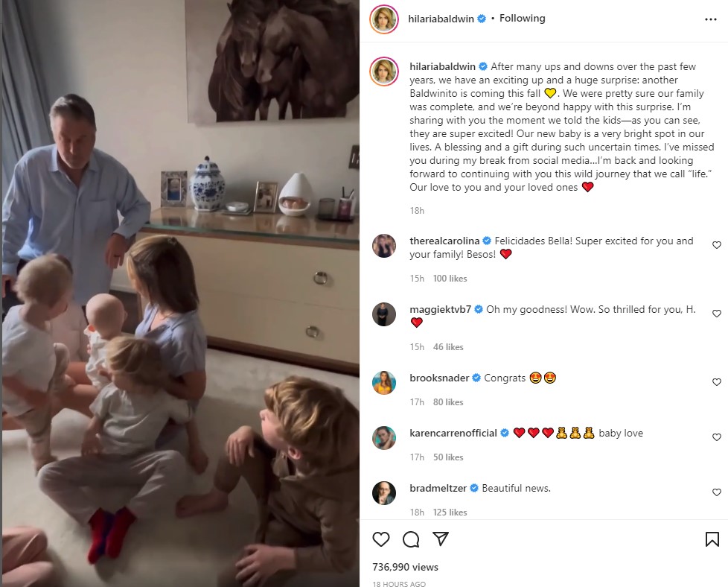Open hilariabaldwin profile from header username
728x587 pixels.
441,19
